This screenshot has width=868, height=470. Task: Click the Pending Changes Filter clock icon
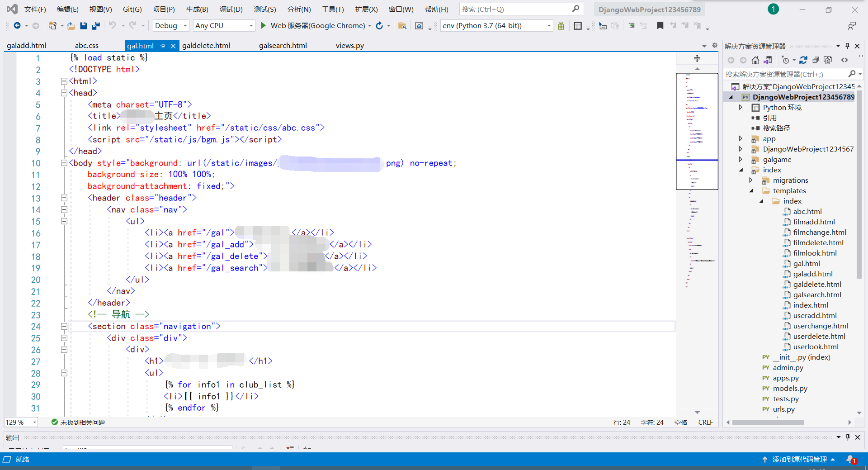tap(785, 60)
